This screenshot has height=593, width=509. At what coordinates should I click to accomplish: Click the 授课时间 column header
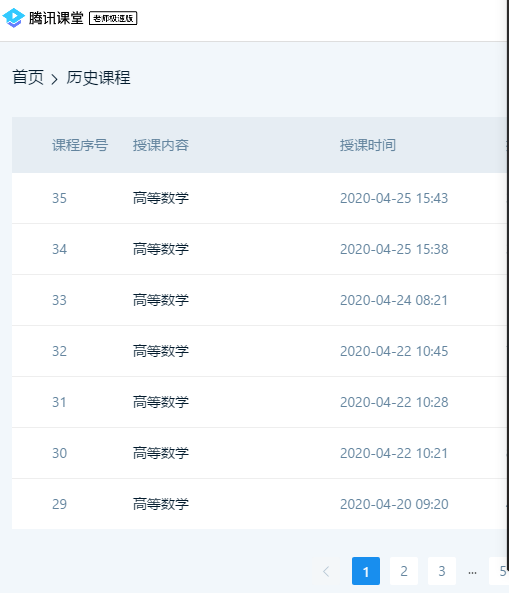point(368,145)
